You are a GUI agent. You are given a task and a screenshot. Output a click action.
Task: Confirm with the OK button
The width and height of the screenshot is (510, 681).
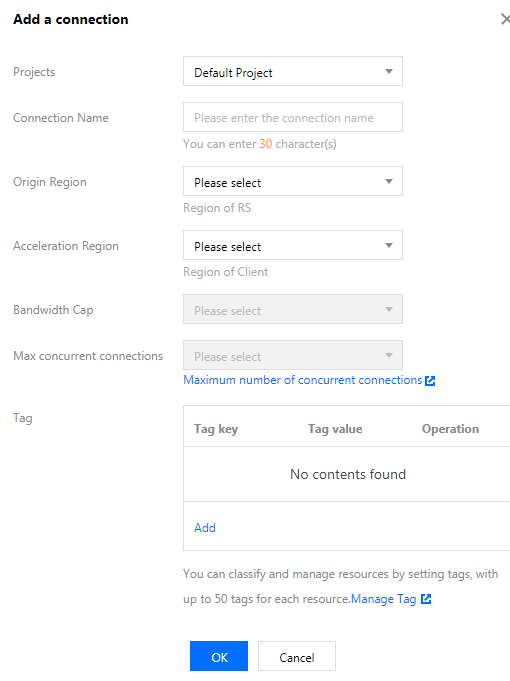pos(219,657)
